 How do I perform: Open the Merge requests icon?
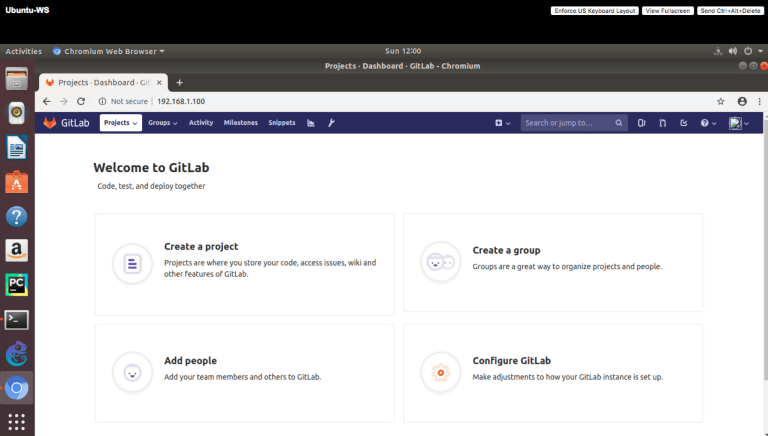coord(662,123)
